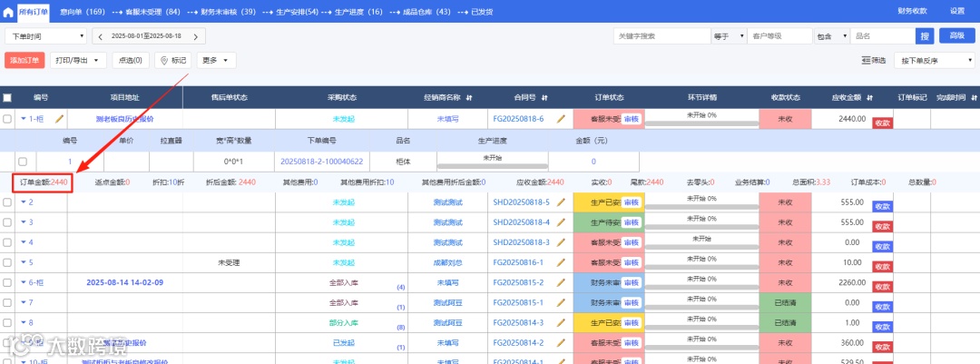Check the sub-item 1 checkbox
Viewport: 980px width, 364px height.
point(23,161)
